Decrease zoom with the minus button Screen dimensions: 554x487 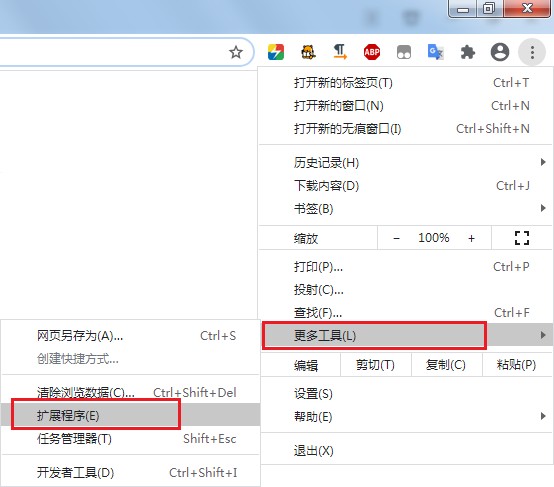point(396,238)
